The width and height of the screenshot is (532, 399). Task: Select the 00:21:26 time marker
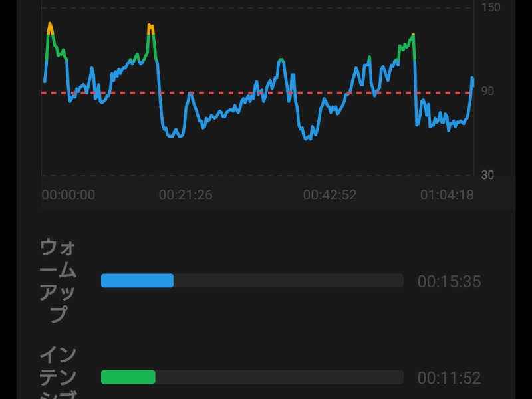click(x=185, y=195)
